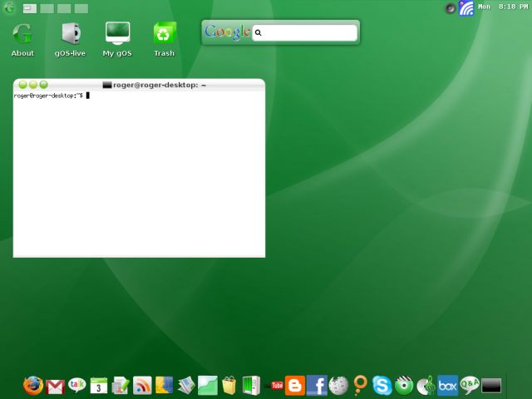Open the Trash desktop icon
532x399 pixels.
click(x=165, y=40)
